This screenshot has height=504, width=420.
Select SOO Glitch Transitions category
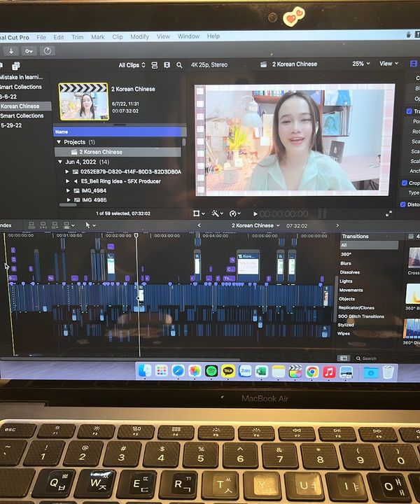361,316
